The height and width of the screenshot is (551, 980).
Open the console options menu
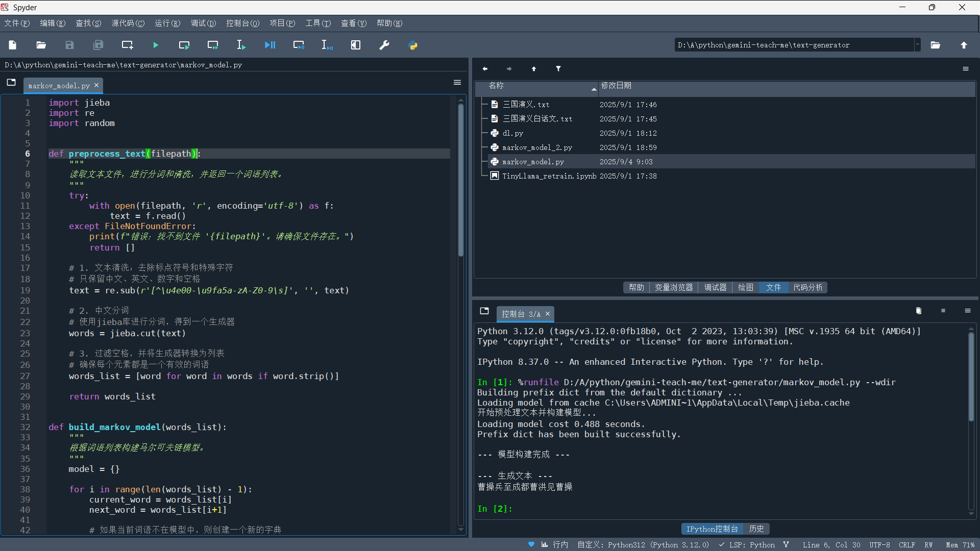[968, 311]
